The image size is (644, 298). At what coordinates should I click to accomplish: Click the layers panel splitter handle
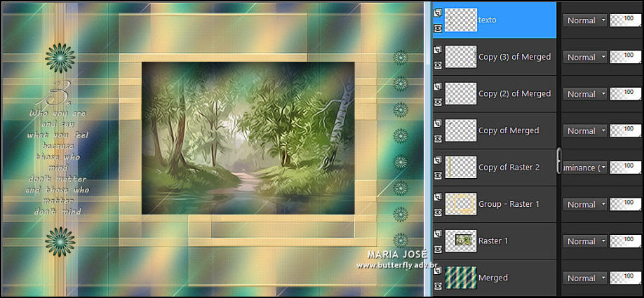[558, 161]
